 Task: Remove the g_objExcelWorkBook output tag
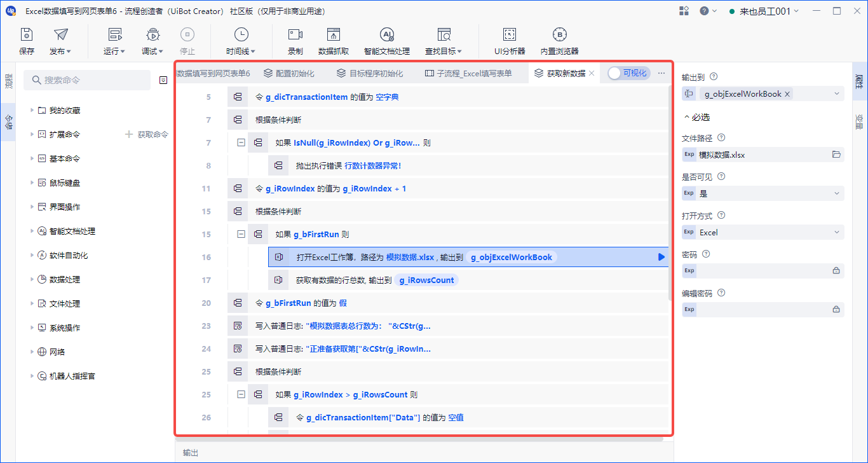click(787, 93)
